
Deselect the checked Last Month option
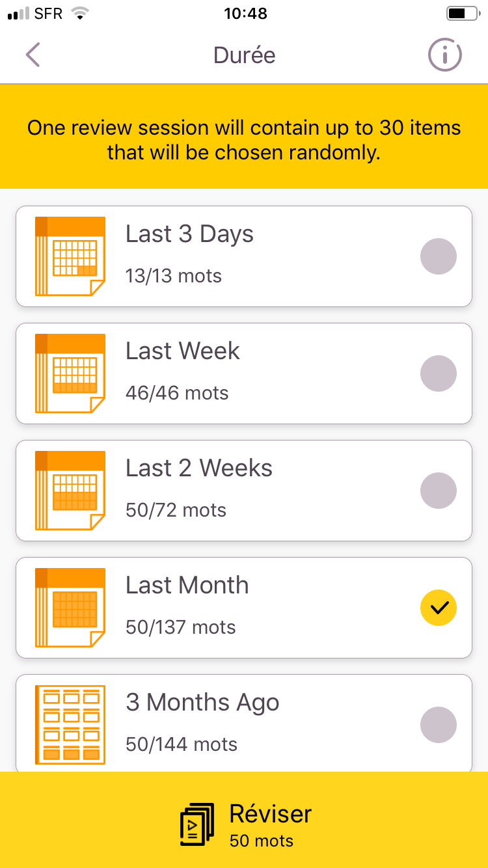coord(439,608)
